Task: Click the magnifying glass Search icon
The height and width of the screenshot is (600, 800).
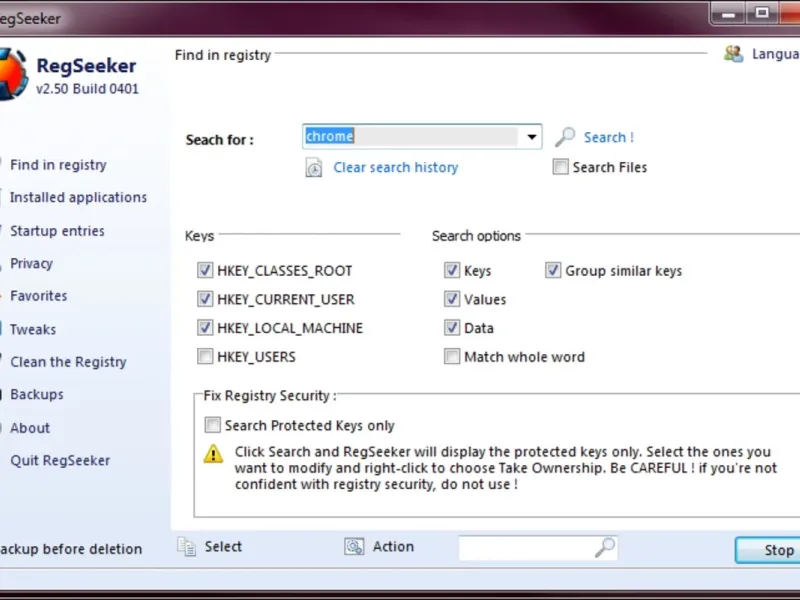Action: pos(565,137)
